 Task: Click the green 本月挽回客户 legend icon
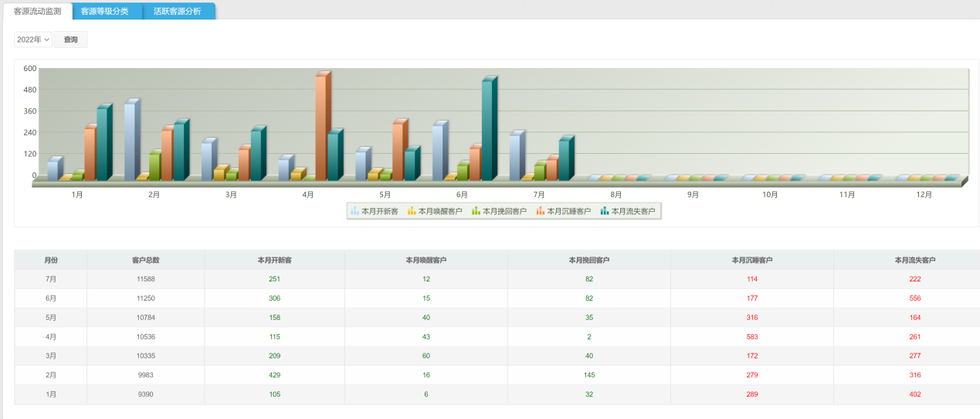click(x=476, y=211)
